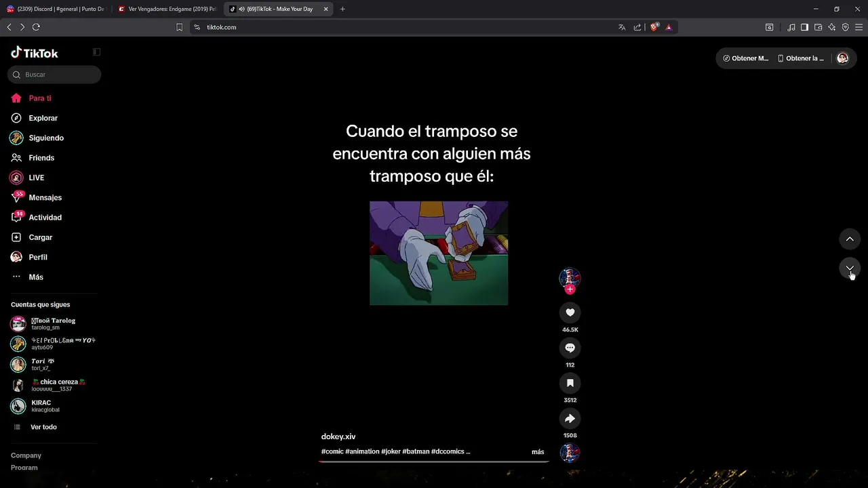This screenshot has height=488, width=868.
Task: Go to the next video with the down arrow
Action: click(850, 268)
